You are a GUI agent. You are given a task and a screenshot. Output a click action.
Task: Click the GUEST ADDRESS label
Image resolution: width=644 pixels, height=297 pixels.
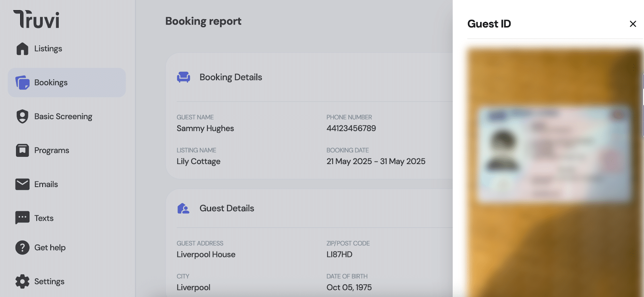[200, 243]
